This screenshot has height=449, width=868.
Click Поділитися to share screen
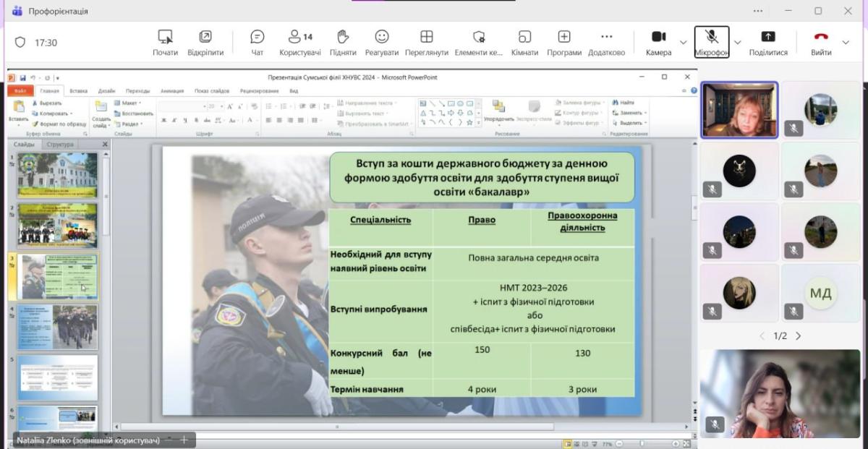(768, 43)
